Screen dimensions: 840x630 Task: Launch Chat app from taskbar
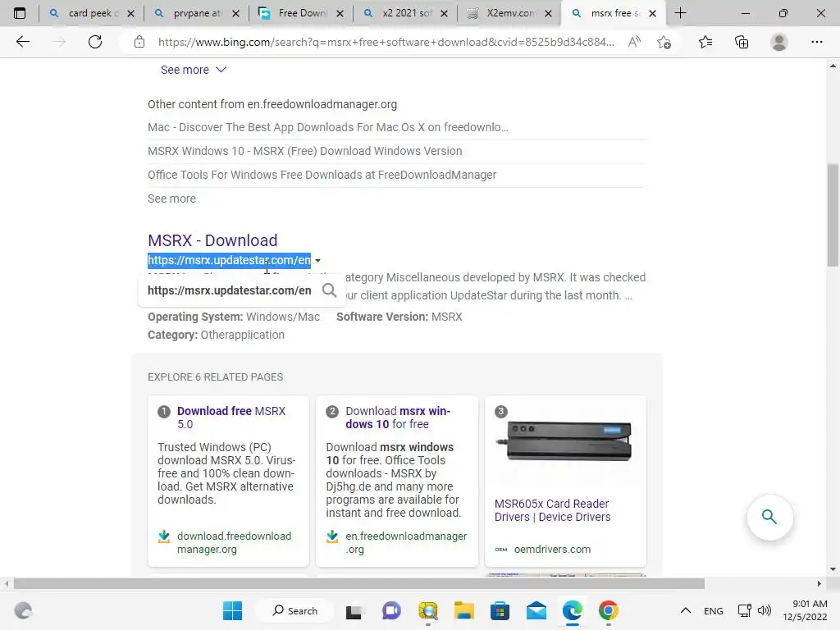coord(391,610)
